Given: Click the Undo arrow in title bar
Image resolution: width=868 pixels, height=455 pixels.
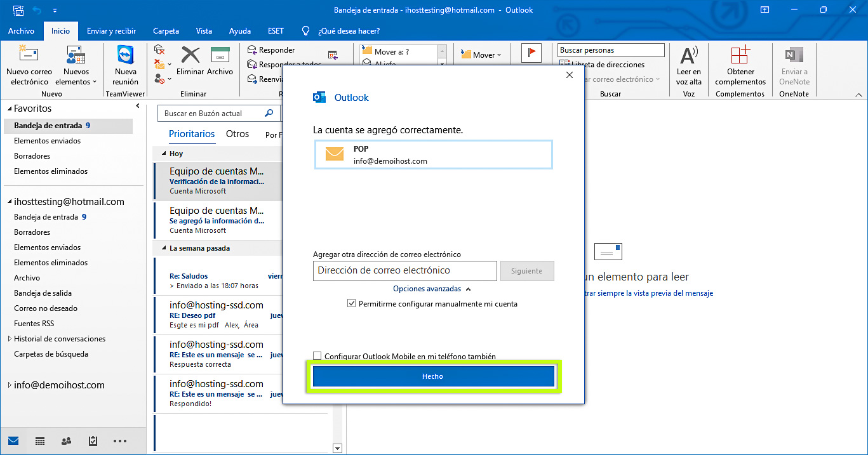Looking at the screenshot, I should pyautogui.click(x=37, y=10).
